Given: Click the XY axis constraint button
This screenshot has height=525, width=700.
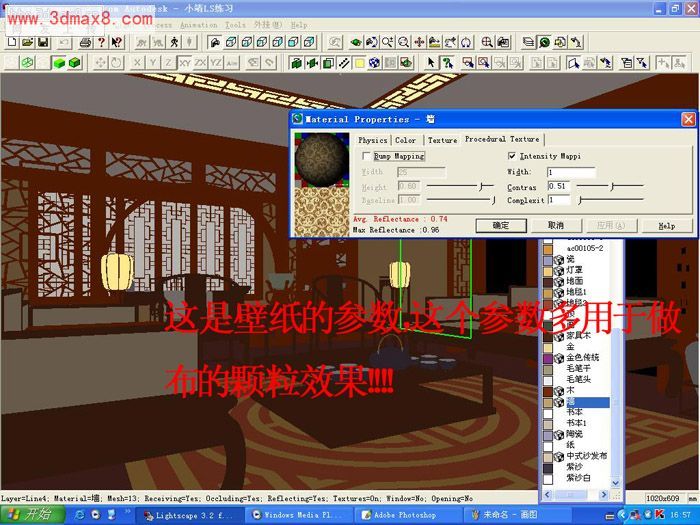Looking at the screenshot, I should pyautogui.click(x=185, y=62).
